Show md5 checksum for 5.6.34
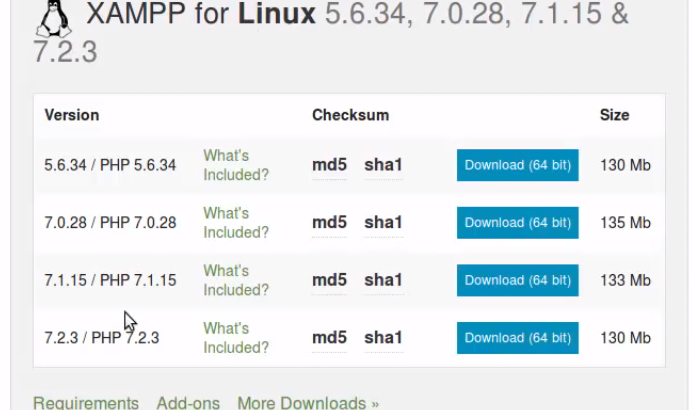This screenshot has height=410, width=695. pos(329,165)
